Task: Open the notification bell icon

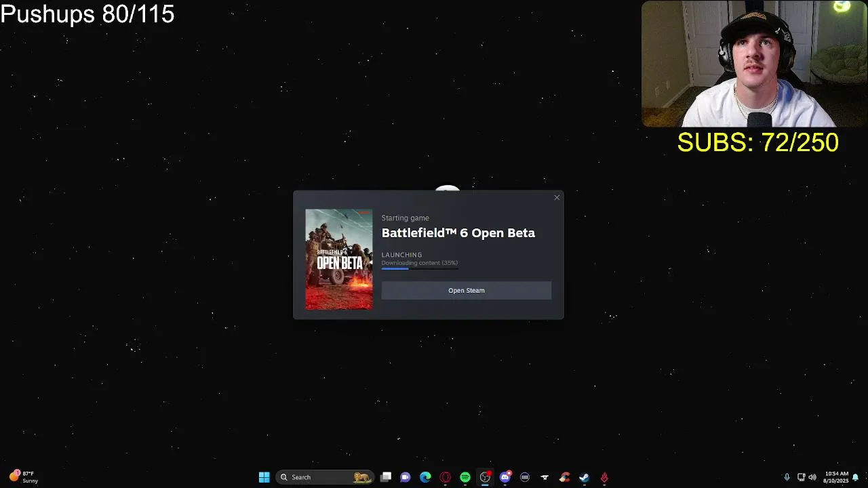Action: [856, 477]
